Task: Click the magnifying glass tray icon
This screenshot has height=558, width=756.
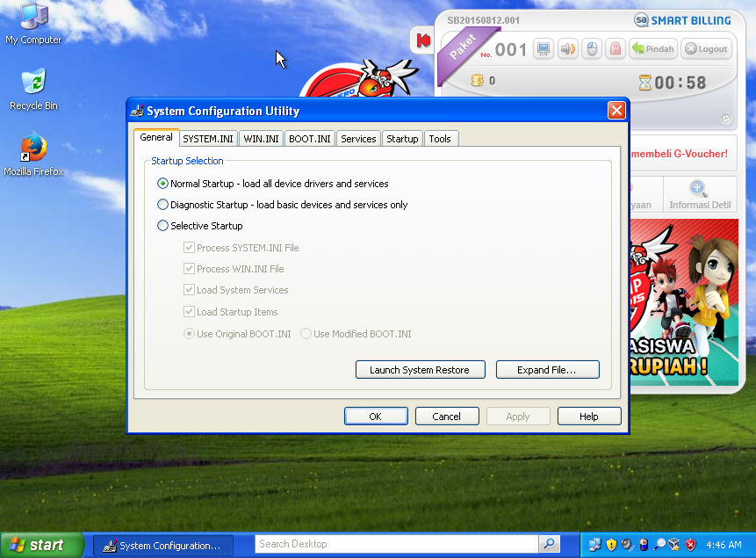Action: coord(659,545)
